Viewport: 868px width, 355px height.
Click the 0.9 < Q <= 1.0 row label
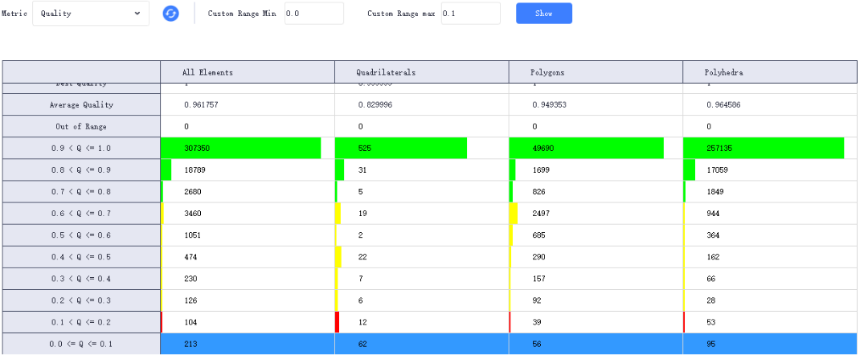click(81, 149)
